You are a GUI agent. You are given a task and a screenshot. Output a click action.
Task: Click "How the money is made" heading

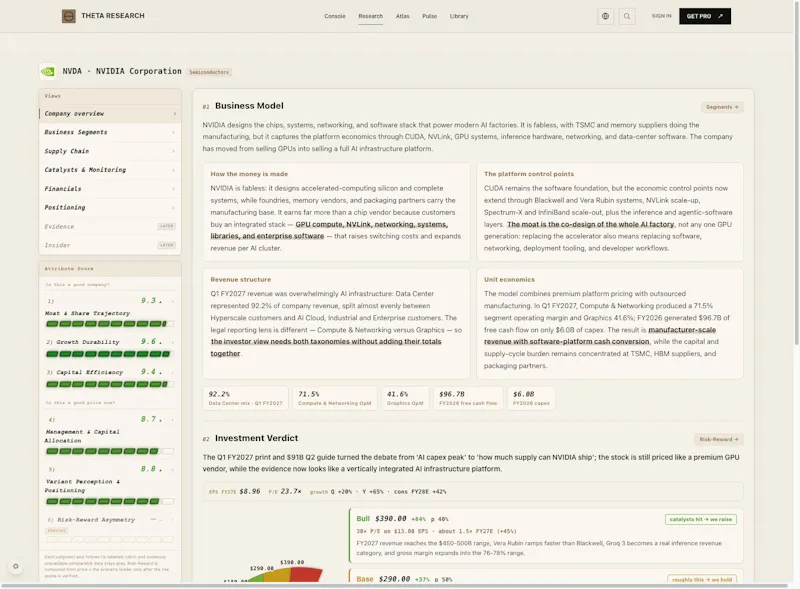(x=249, y=174)
